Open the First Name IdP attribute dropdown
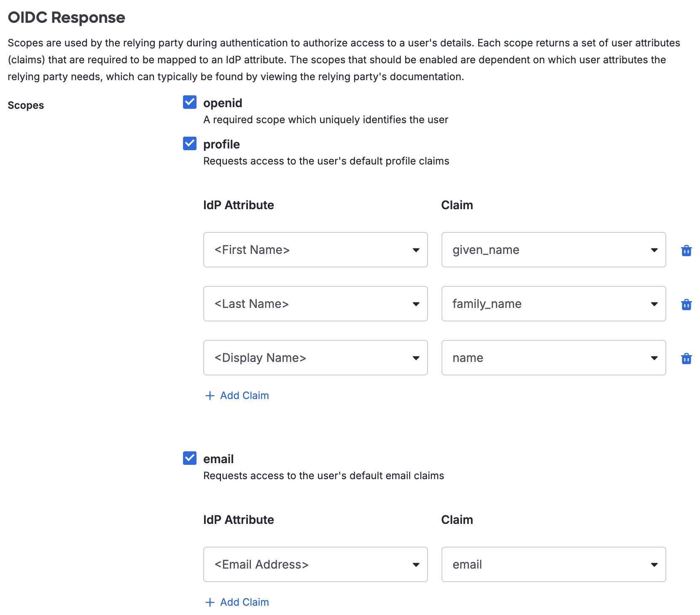Image resolution: width=700 pixels, height=615 pixels. pos(416,250)
